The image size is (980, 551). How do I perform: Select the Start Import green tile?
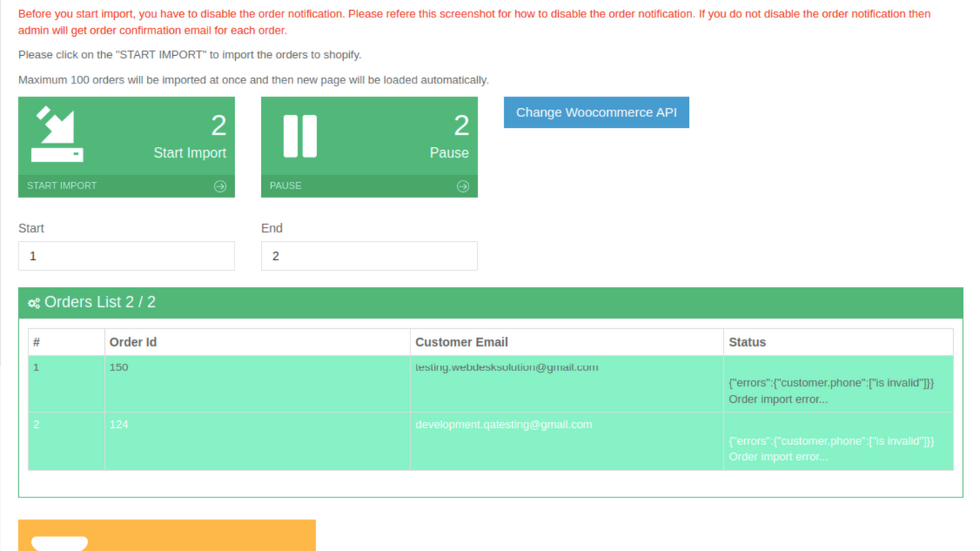(x=126, y=138)
